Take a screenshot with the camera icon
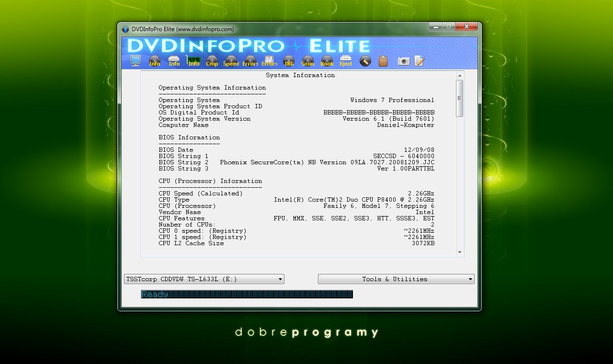613x364 pixels. (404, 61)
